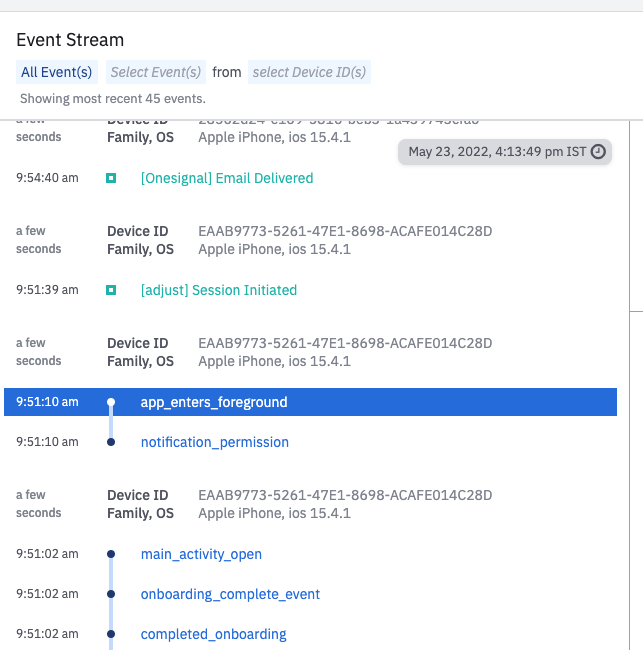Image resolution: width=643 pixels, height=650 pixels.
Task: Click the green square icon beside Email Delivered
Action: 111,178
